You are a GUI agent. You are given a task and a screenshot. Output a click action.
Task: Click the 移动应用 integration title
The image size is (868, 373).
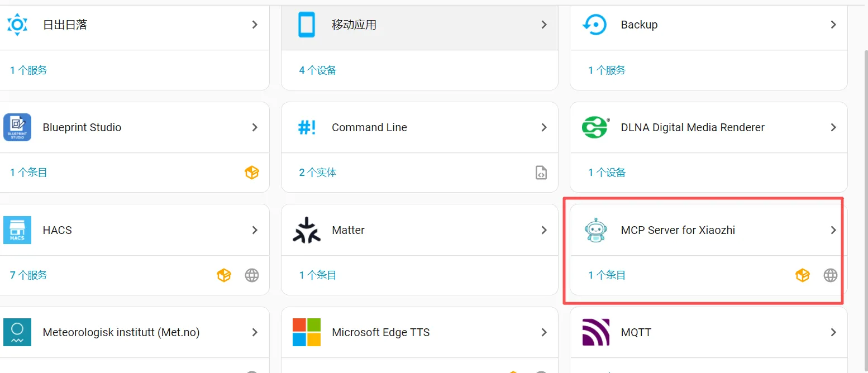tap(354, 25)
